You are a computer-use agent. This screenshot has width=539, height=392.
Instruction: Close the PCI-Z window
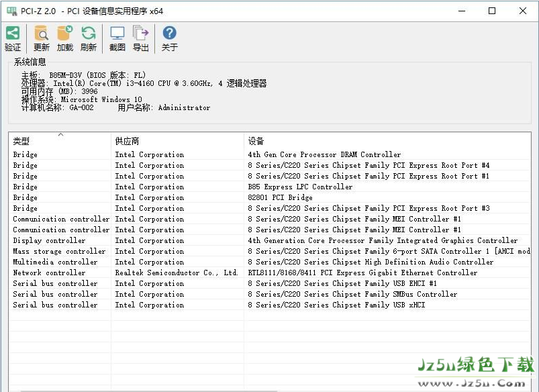[x=522, y=11]
